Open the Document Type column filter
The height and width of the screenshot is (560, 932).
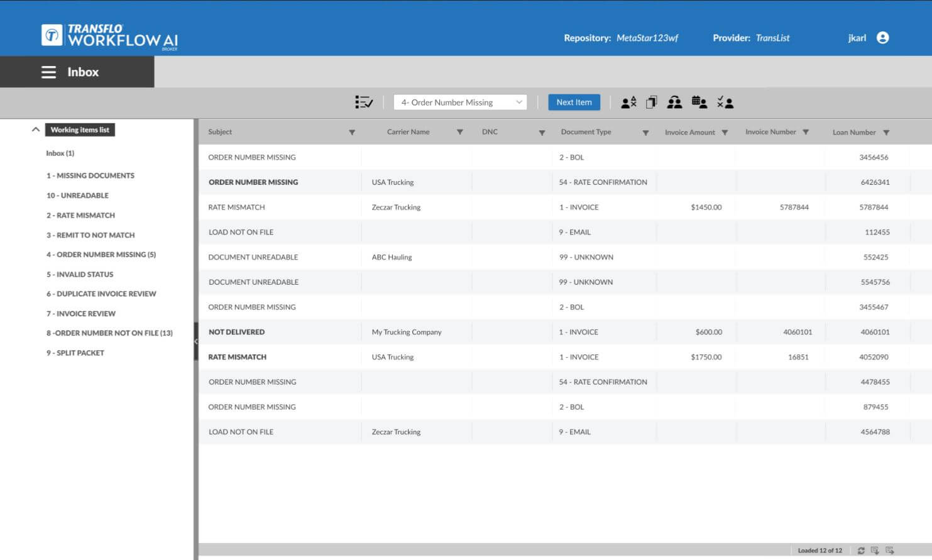click(645, 133)
